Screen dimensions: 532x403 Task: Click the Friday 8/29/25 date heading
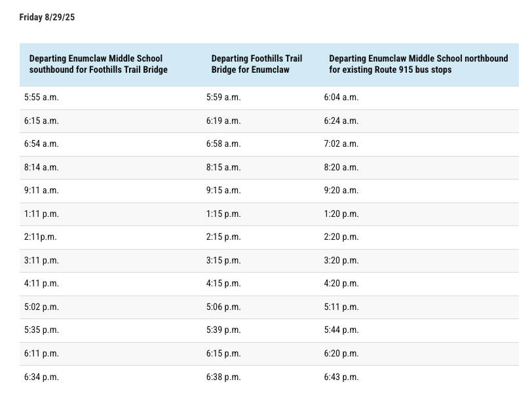click(x=47, y=17)
